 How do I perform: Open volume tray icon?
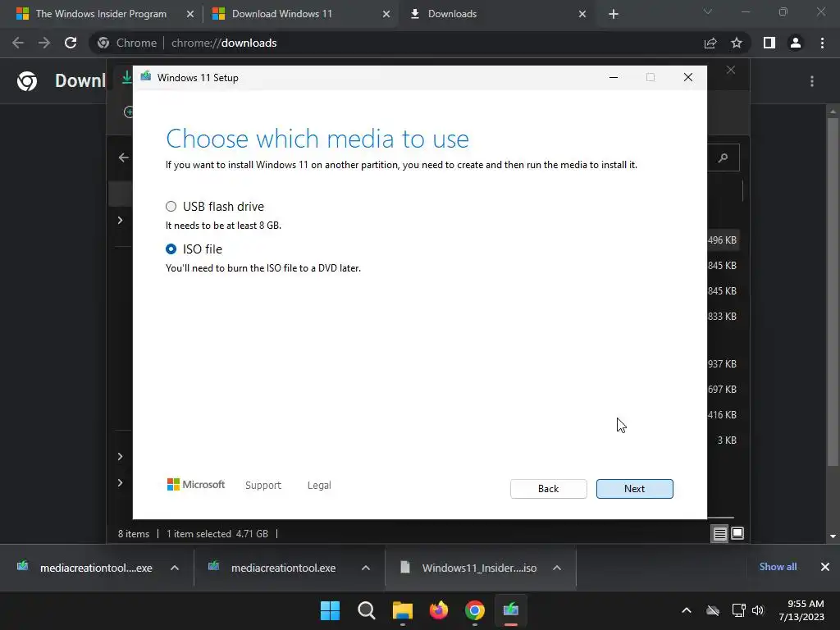point(757,610)
